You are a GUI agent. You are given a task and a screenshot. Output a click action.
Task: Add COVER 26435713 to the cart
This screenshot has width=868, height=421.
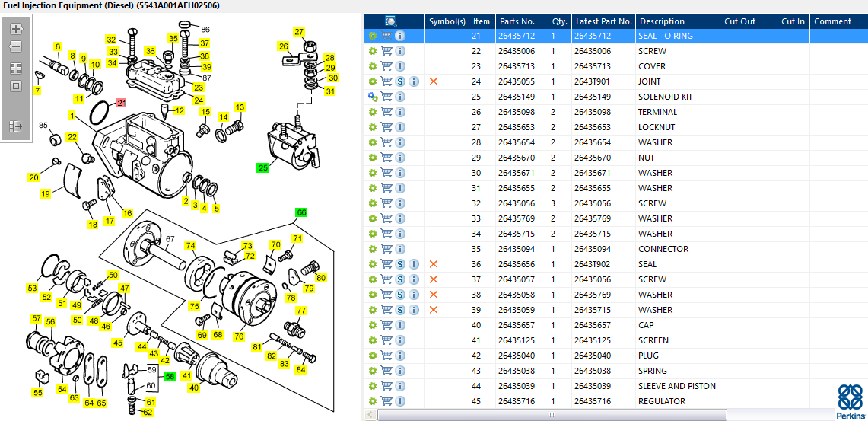pos(386,66)
